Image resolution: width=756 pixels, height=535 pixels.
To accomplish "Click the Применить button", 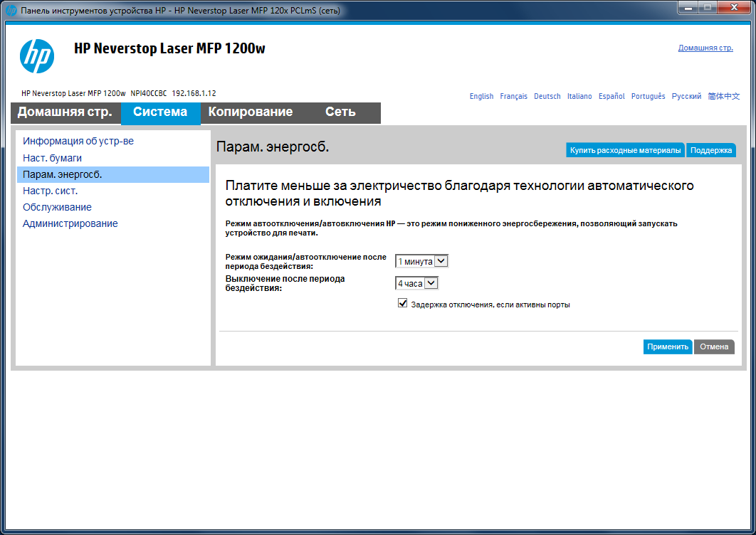I will click(668, 347).
